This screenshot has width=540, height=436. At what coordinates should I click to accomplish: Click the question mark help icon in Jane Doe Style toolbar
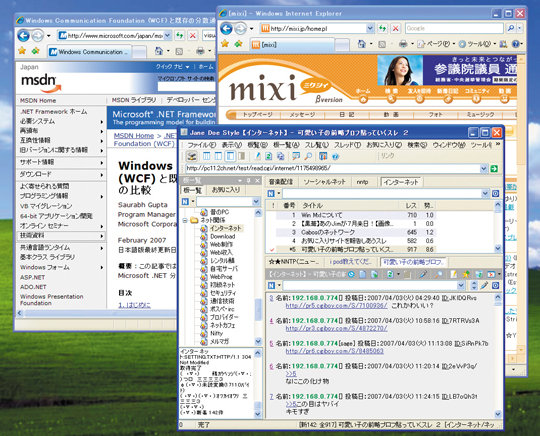point(335,157)
